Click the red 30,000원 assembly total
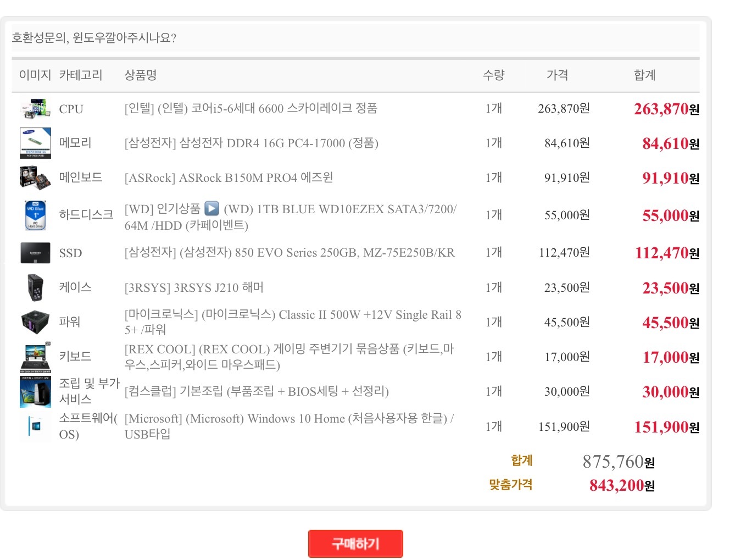The image size is (746, 560). click(x=671, y=392)
